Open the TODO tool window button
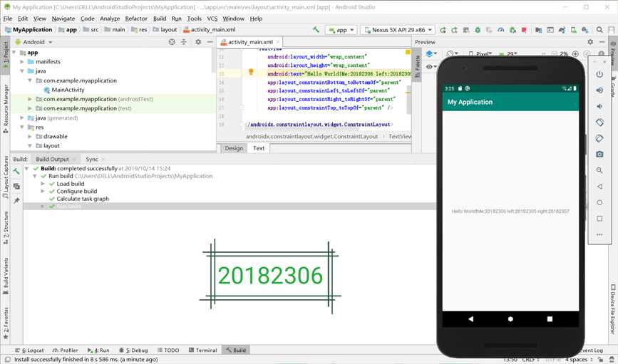 tap(168, 350)
